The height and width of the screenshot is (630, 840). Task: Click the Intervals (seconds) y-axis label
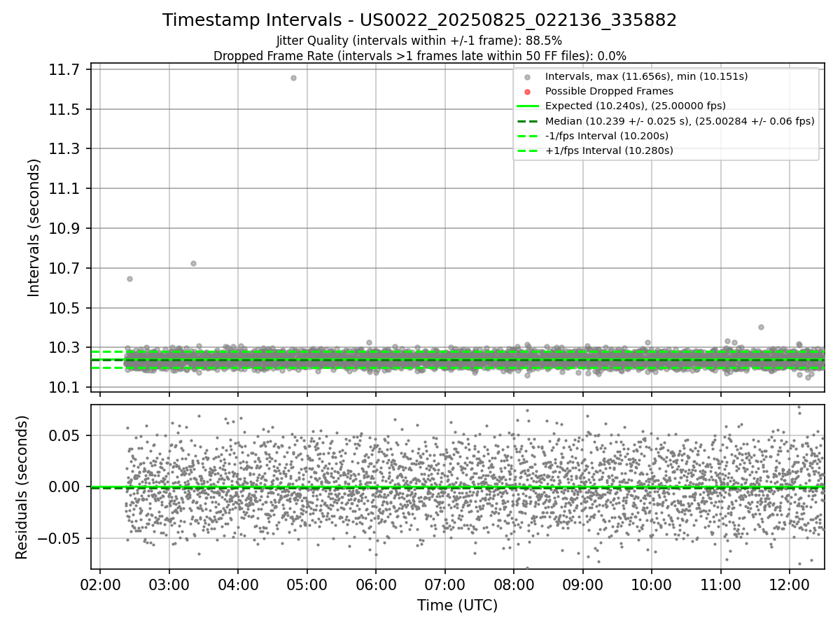(x=34, y=227)
